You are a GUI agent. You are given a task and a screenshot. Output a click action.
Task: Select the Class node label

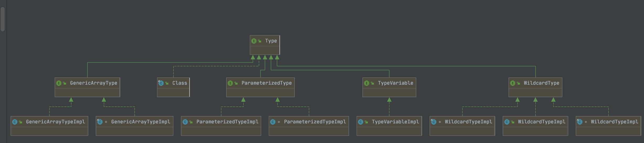(x=180, y=83)
